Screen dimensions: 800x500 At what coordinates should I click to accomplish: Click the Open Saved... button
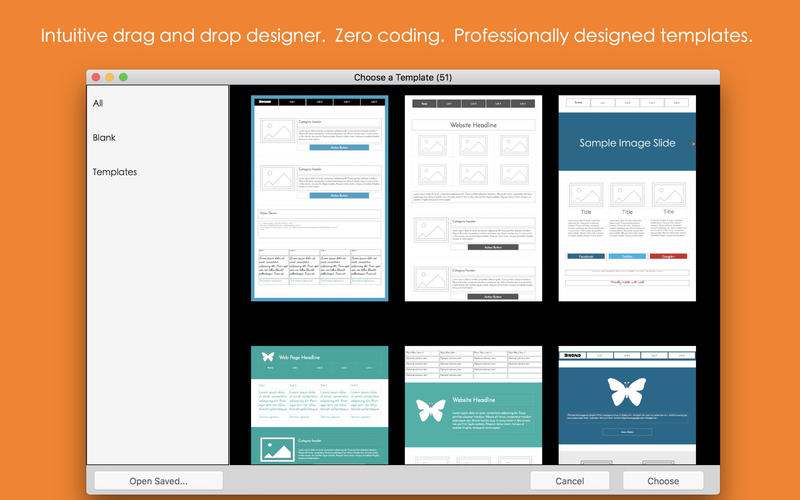coord(159,481)
